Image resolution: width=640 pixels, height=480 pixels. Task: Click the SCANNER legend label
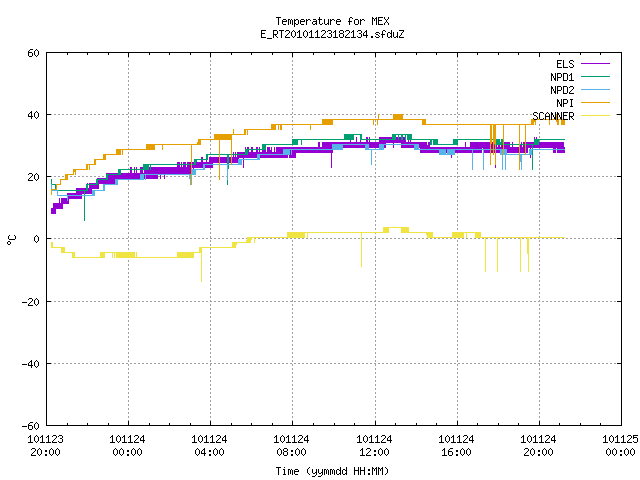pos(553,116)
